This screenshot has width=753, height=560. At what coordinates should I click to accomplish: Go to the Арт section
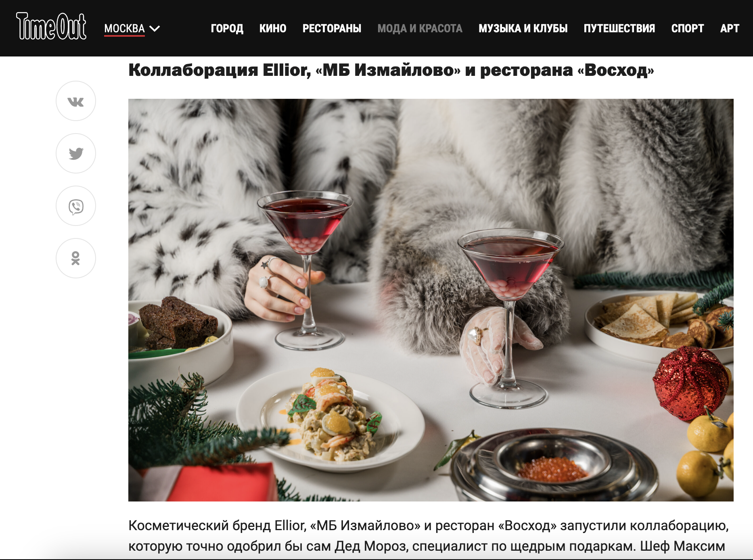(x=730, y=28)
